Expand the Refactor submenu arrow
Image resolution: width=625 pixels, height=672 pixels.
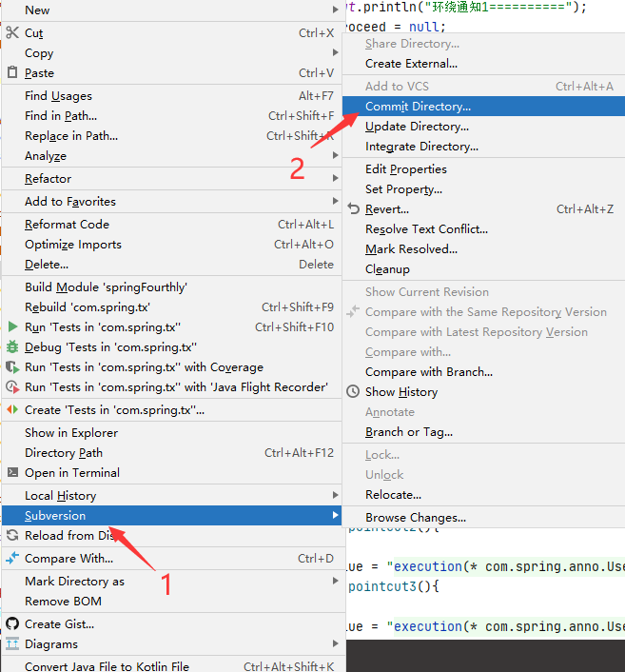[336, 178]
